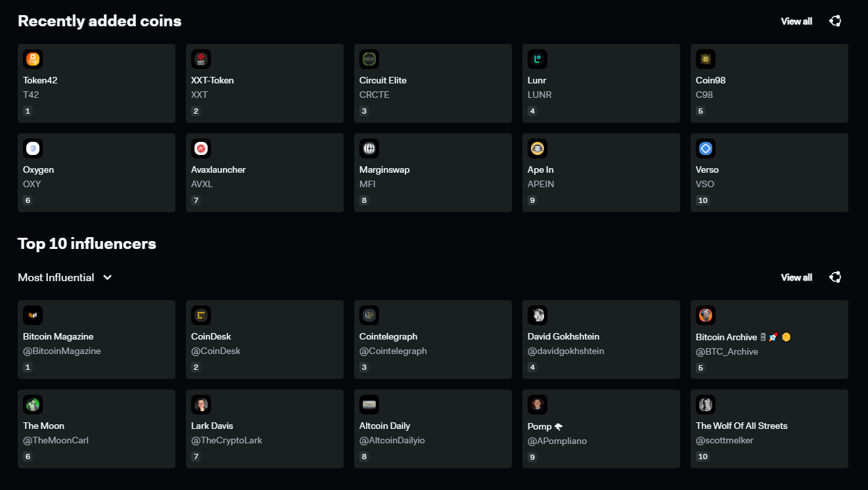Open the Bitcoin Magazine influencer name

tap(58, 336)
